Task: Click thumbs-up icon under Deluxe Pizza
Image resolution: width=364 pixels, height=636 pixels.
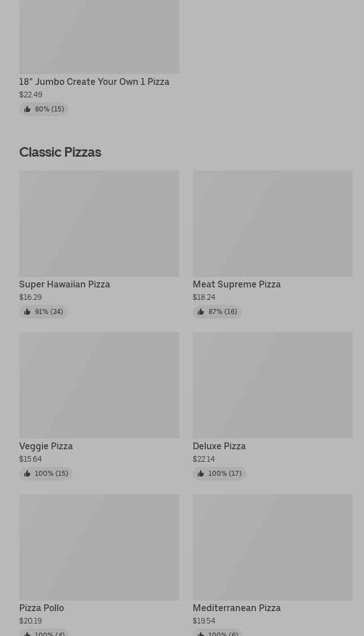Action: 201,474
